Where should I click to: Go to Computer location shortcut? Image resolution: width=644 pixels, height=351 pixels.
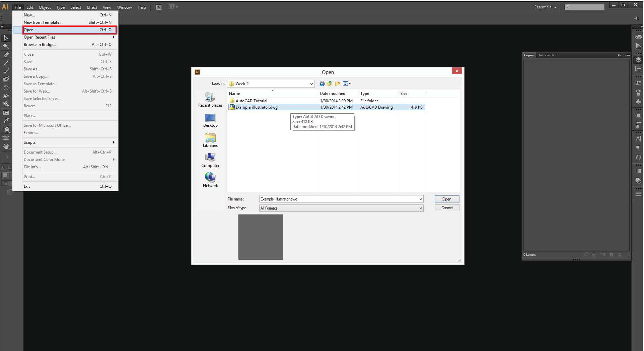tap(210, 160)
